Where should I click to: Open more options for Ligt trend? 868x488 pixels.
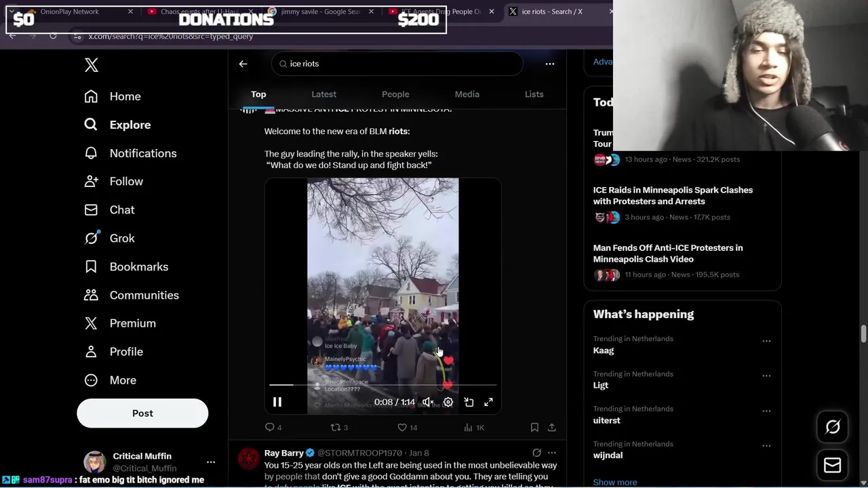point(766,376)
